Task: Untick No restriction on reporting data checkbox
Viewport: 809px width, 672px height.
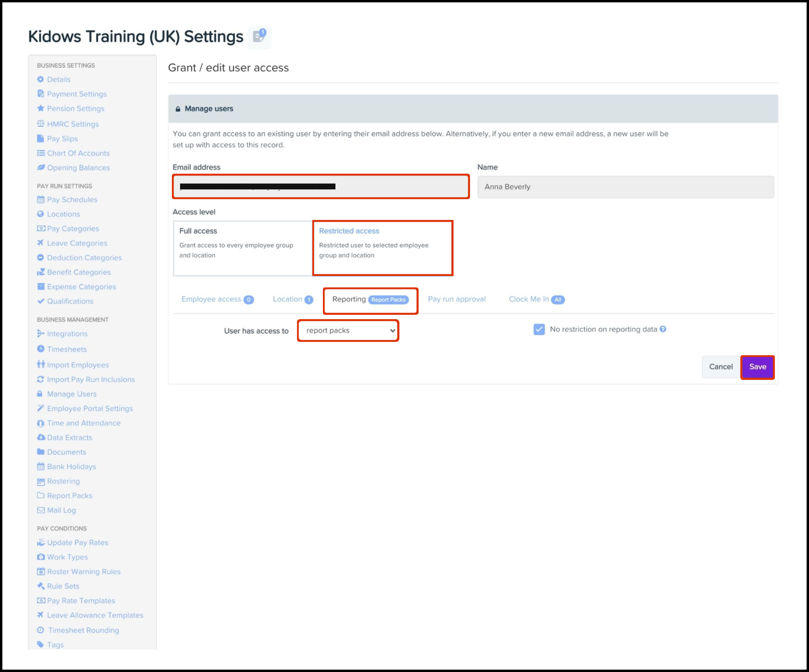Action: 539,329
